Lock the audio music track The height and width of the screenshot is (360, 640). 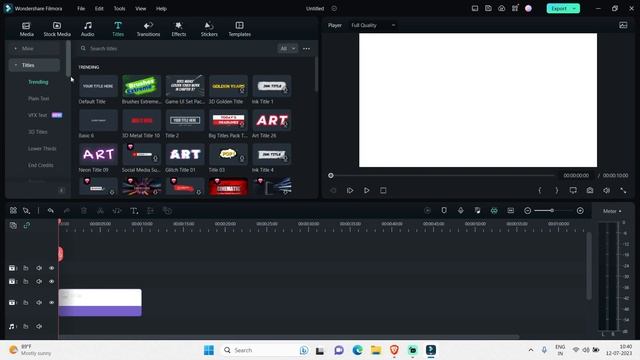click(26, 327)
